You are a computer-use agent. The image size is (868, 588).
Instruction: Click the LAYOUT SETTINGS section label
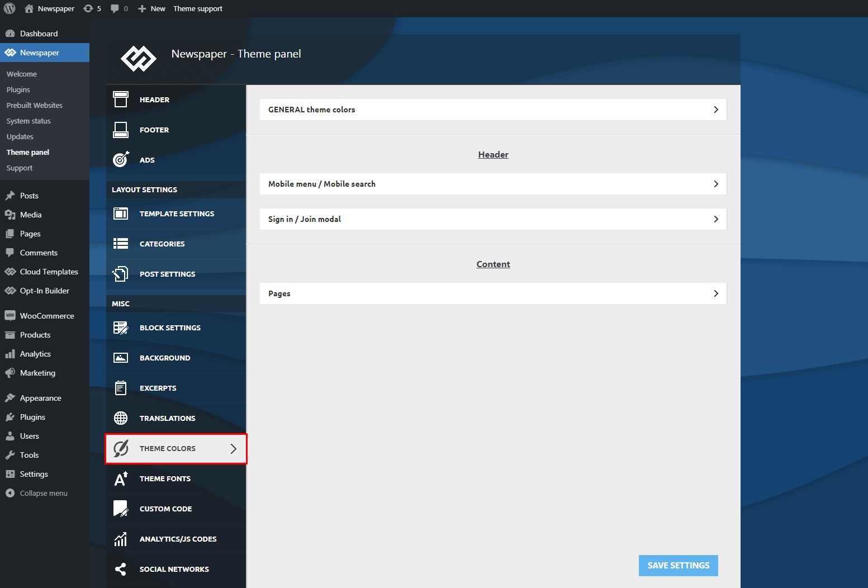[x=144, y=189]
